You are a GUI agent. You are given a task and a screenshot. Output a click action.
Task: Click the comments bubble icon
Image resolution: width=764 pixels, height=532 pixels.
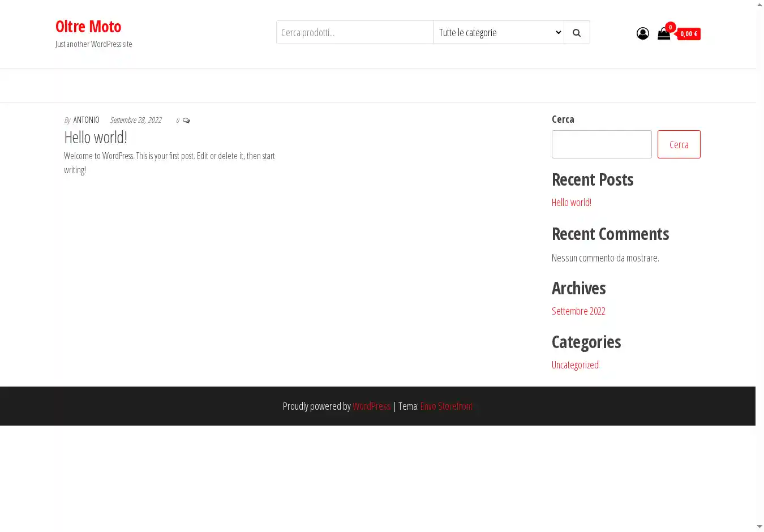click(186, 121)
